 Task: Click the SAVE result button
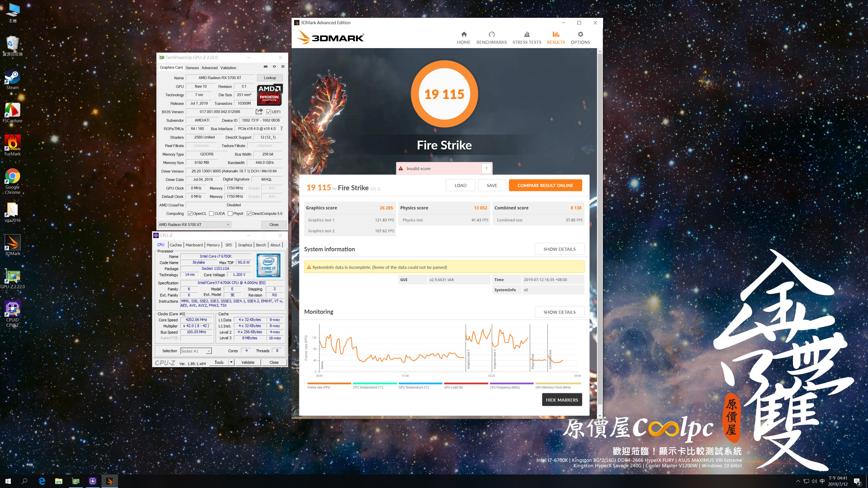click(492, 185)
